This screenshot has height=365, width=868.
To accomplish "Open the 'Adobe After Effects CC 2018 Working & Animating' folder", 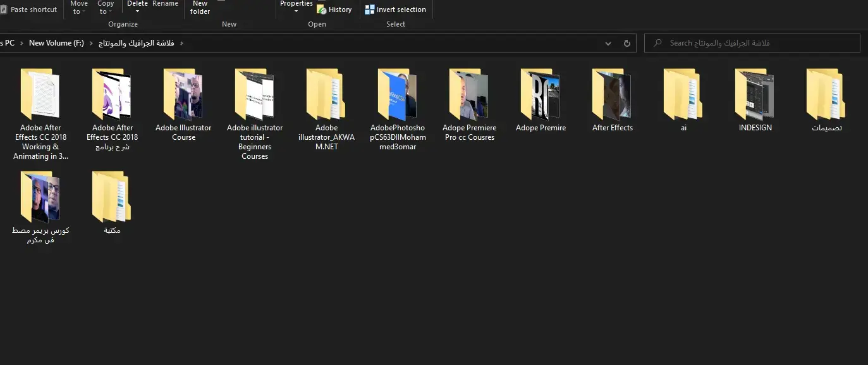I will (x=40, y=114).
